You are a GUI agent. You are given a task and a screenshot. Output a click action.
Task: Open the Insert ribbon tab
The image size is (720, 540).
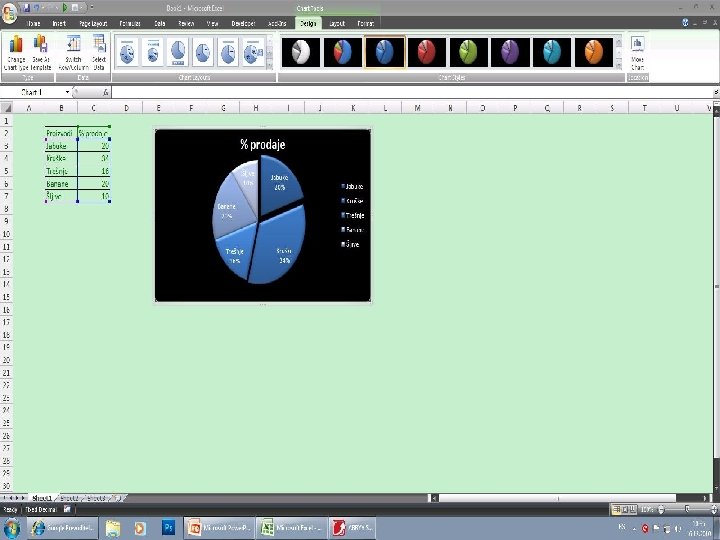click(59, 23)
